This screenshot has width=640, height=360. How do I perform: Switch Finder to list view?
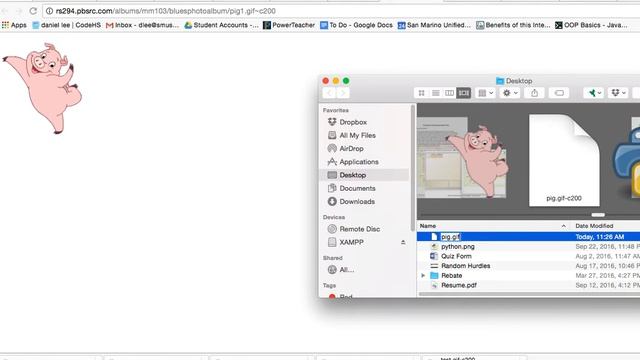(x=436, y=93)
